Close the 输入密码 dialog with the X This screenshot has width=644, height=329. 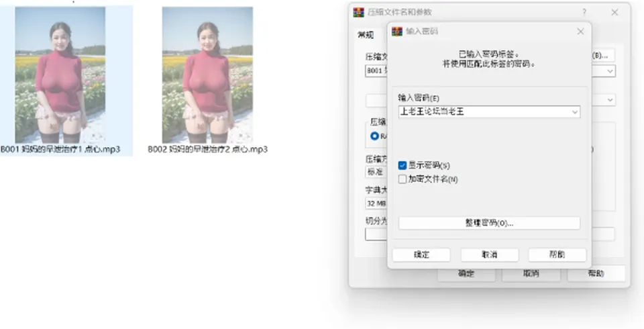(x=580, y=32)
